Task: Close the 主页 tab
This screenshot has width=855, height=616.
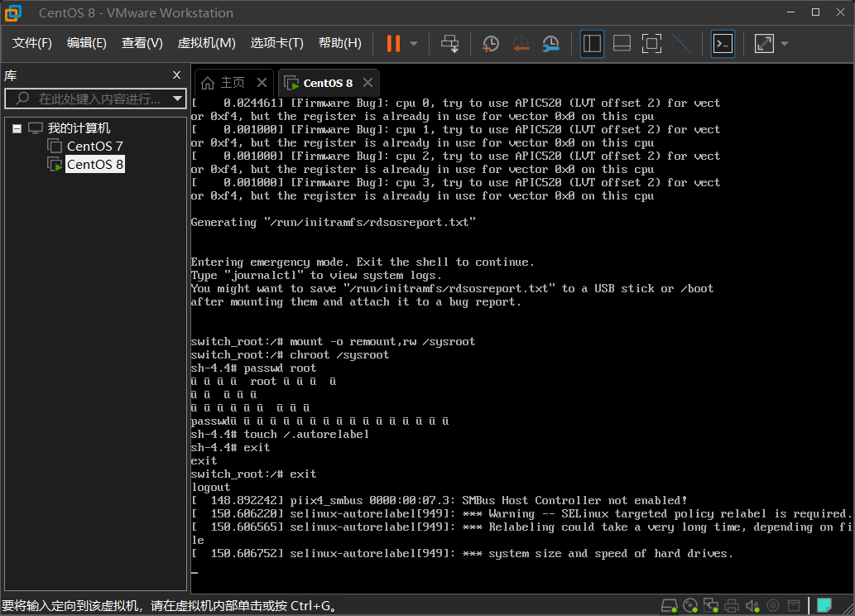Action: pyautogui.click(x=262, y=83)
